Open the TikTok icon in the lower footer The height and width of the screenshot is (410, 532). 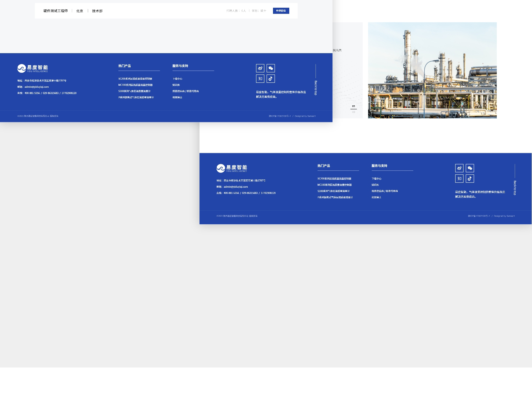[470, 179]
